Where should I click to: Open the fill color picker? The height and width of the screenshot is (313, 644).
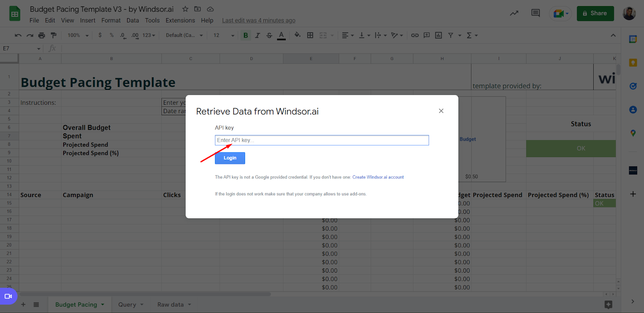pyautogui.click(x=297, y=35)
